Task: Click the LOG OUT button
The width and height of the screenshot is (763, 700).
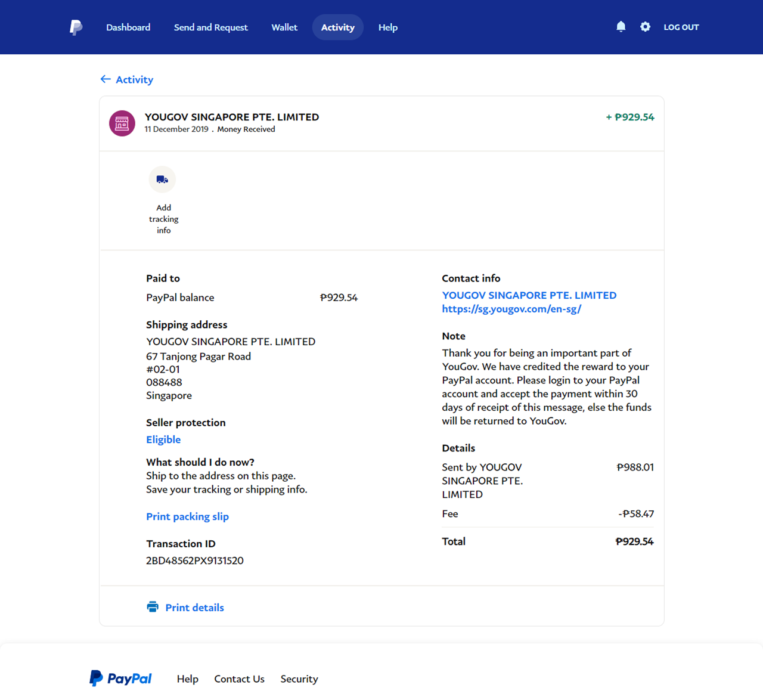Action: [681, 27]
